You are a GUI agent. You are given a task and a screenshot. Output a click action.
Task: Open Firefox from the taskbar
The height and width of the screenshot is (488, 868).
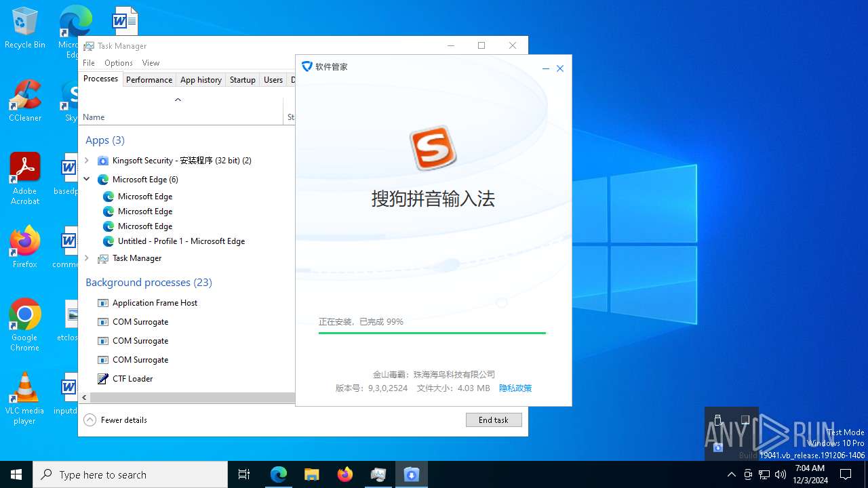(344, 474)
